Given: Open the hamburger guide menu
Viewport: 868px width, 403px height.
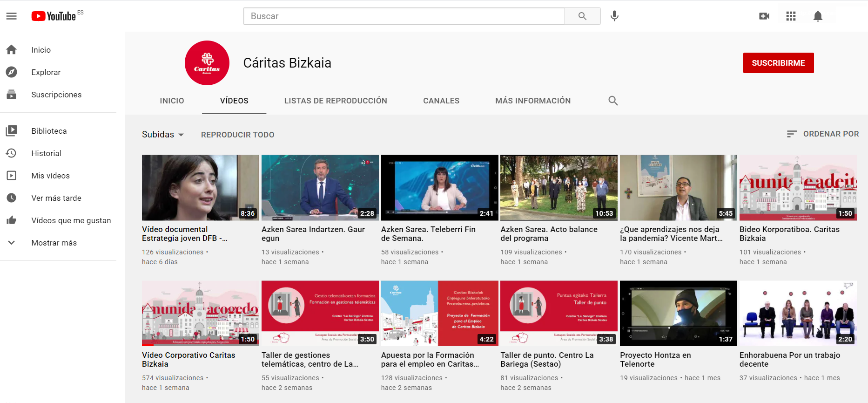Looking at the screenshot, I should 12,16.
